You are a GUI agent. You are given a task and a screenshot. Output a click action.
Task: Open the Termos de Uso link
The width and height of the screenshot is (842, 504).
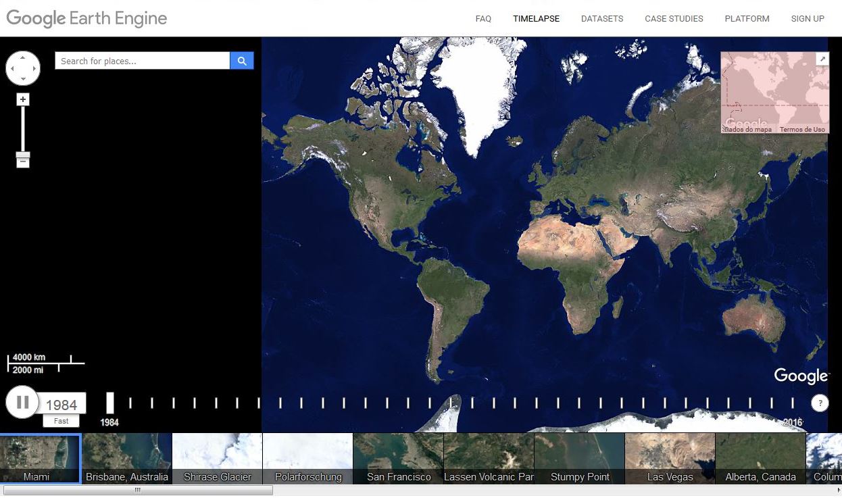click(x=802, y=128)
